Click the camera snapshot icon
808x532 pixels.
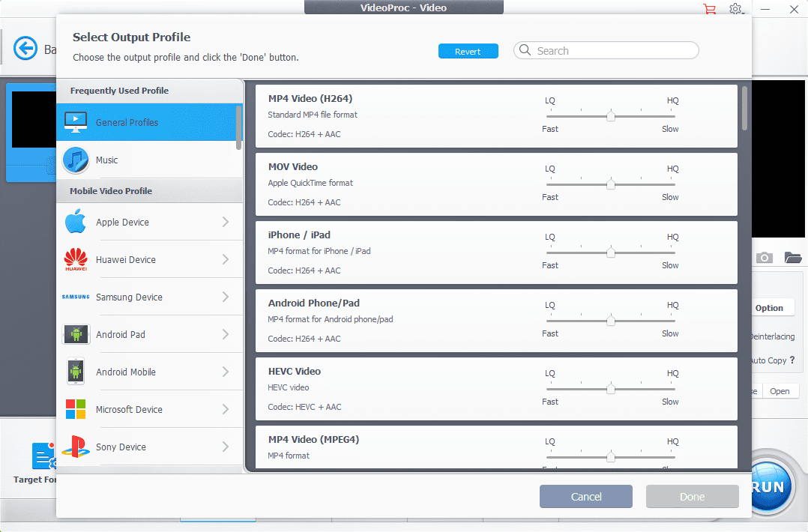[764, 258]
